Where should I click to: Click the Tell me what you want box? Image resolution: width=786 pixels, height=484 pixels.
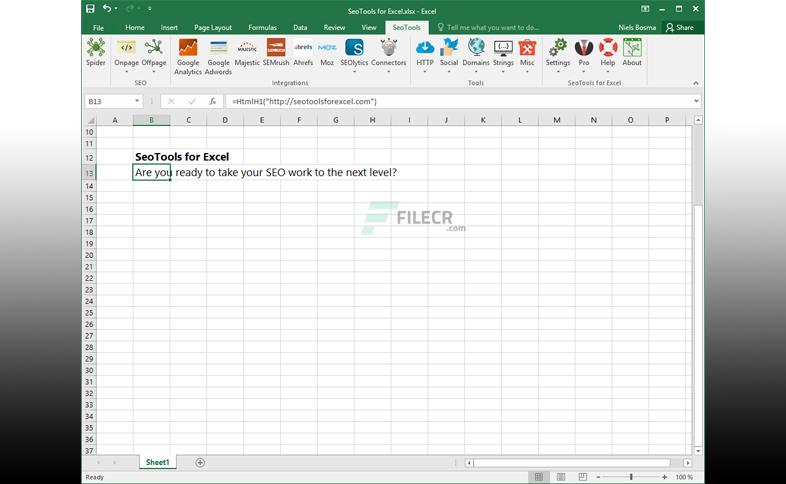(x=488, y=28)
